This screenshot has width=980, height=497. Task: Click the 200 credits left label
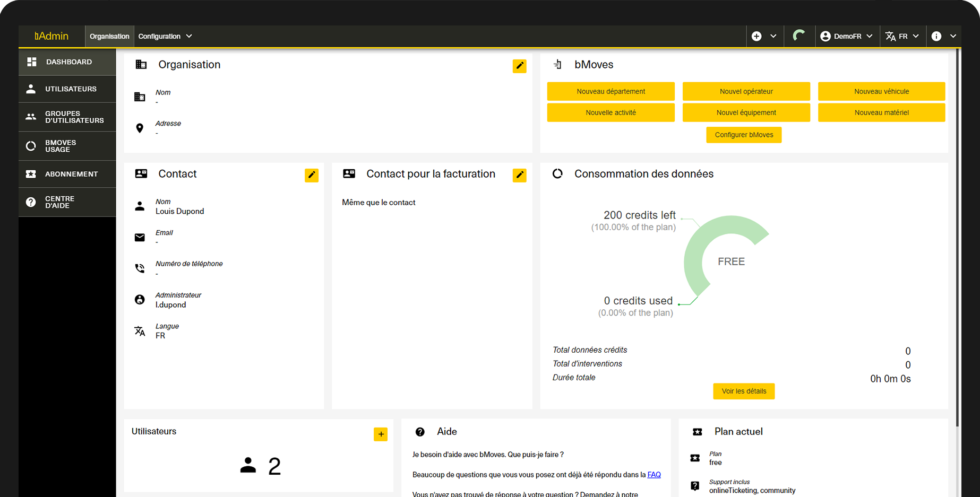(x=639, y=215)
